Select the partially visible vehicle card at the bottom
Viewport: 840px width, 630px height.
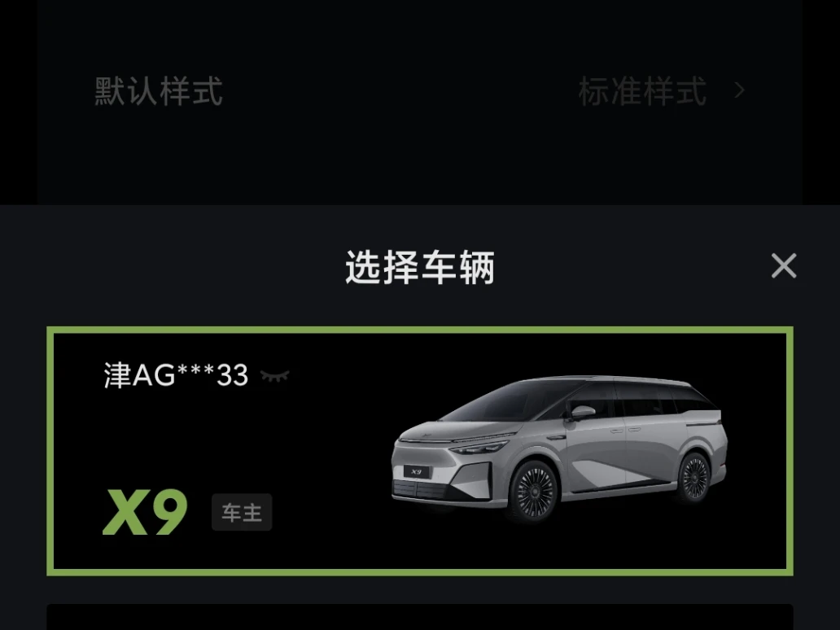pyautogui.click(x=419, y=617)
